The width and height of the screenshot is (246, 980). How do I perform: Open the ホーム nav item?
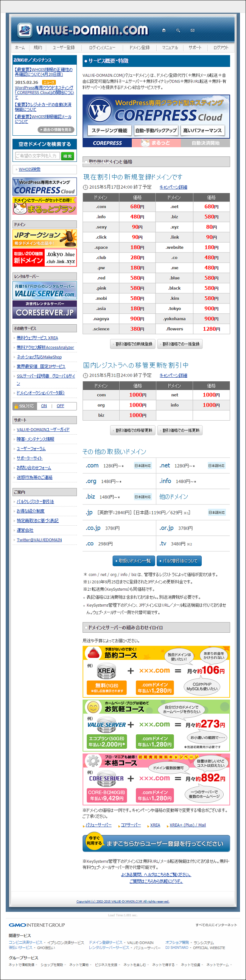click(20, 48)
